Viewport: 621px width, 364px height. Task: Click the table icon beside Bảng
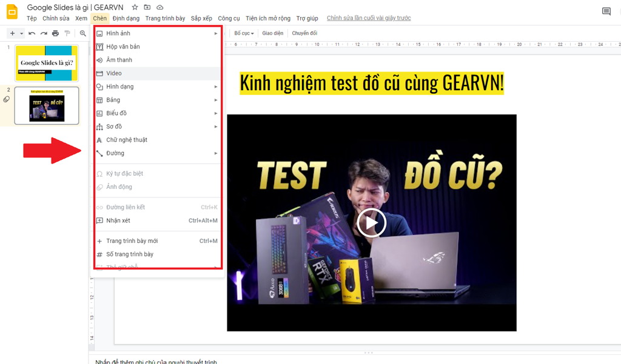pos(99,100)
